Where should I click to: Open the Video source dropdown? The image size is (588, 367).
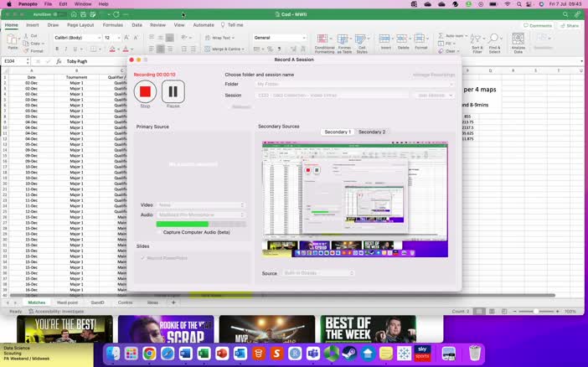(201, 204)
